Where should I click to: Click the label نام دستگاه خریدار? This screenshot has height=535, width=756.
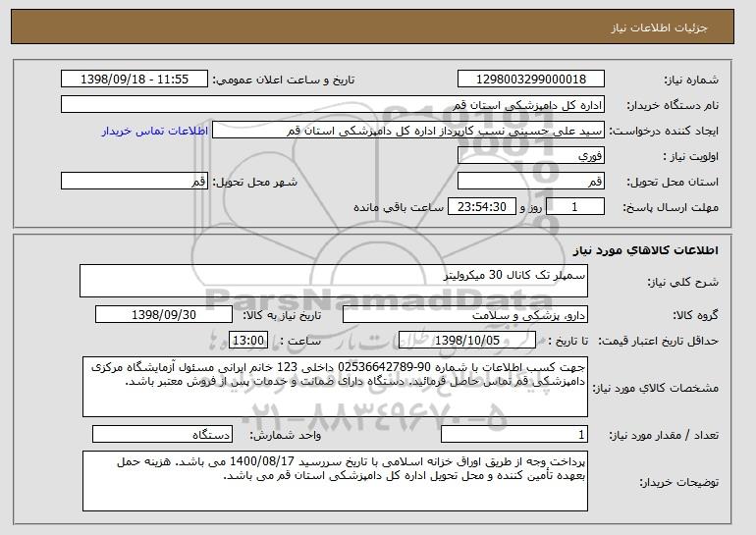coord(673,105)
